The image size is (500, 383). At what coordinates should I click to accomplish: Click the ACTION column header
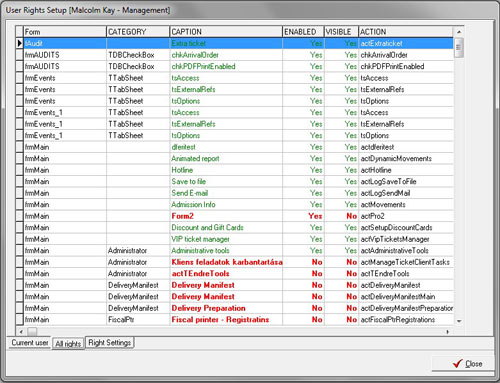pyautogui.click(x=406, y=32)
